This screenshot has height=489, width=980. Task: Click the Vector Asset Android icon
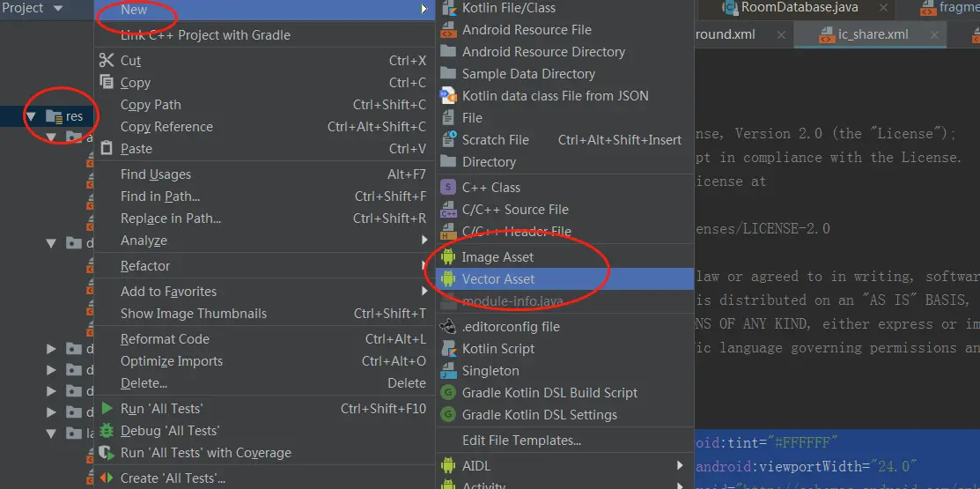(448, 279)
